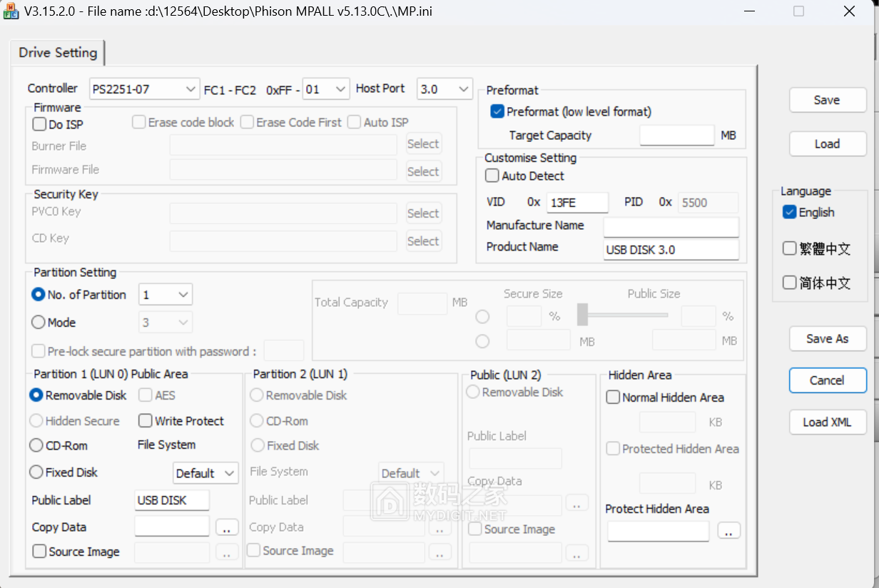Click the Save As button
The height and width of the screenshot is (588, 879).
[x=828, y=338]
